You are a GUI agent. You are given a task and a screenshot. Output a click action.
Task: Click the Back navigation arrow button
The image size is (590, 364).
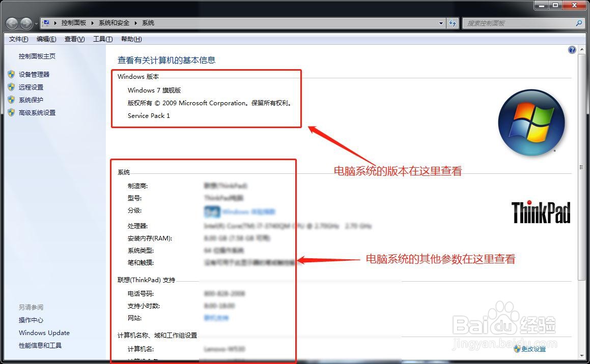point(12,23)
